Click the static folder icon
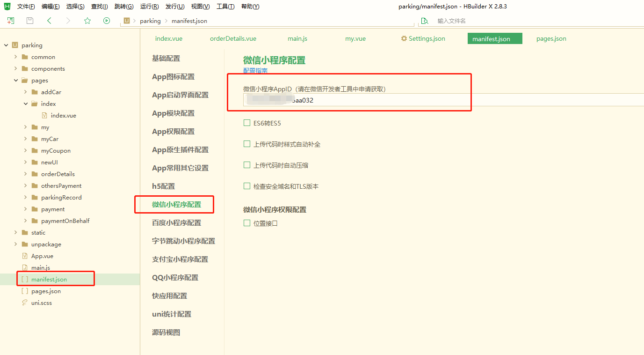This screenshot has width=644, height=355. (x=25, y=233)
